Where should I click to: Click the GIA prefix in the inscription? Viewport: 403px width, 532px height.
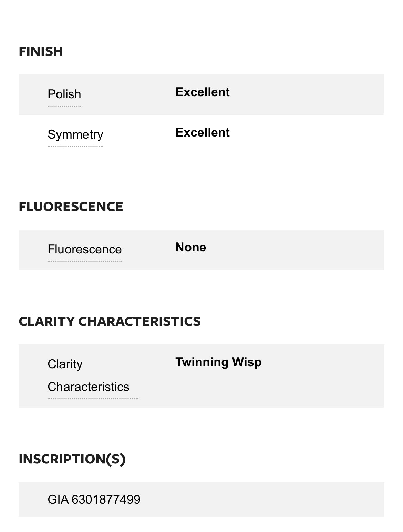(58, 500)
